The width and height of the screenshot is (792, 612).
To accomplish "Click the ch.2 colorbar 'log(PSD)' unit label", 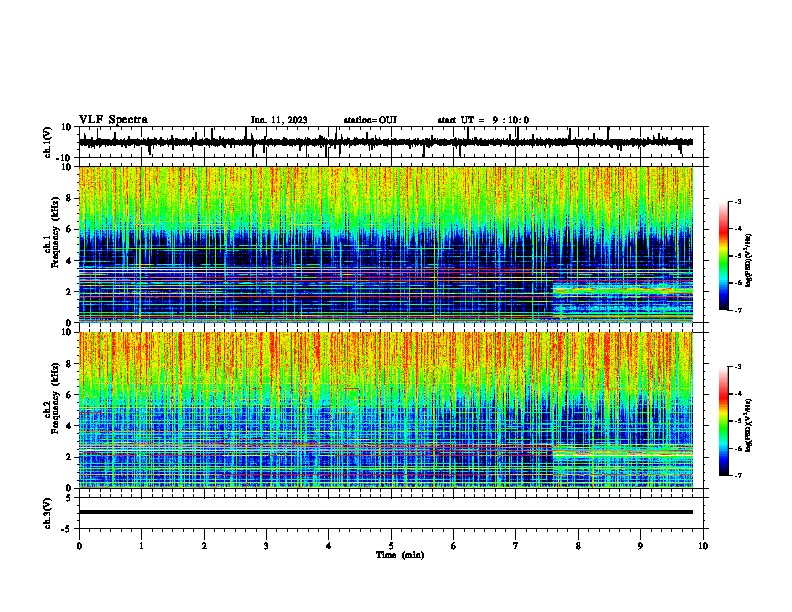I will 749,426.
